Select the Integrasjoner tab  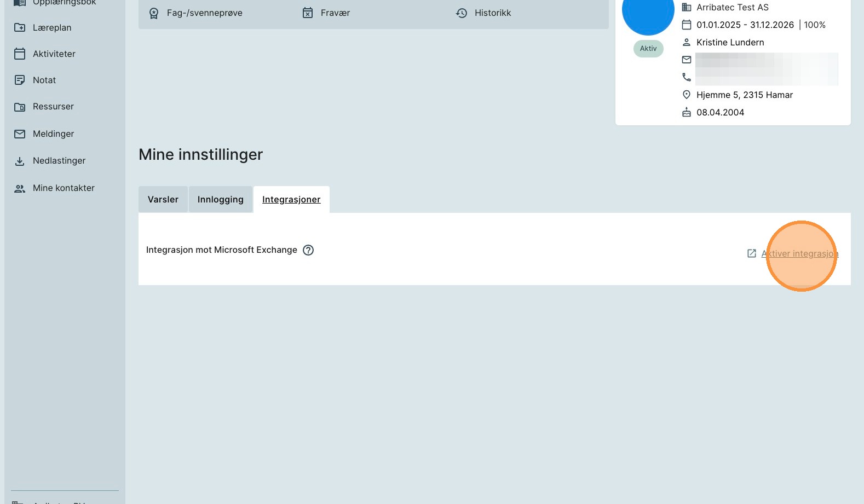[x=291, y=199]
